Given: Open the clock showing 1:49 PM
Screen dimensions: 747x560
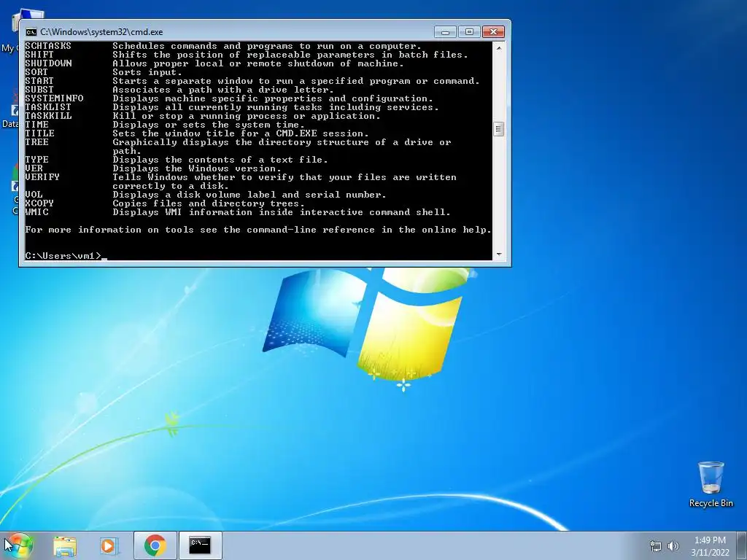Looking at the screenshot, I should (710, 540).
